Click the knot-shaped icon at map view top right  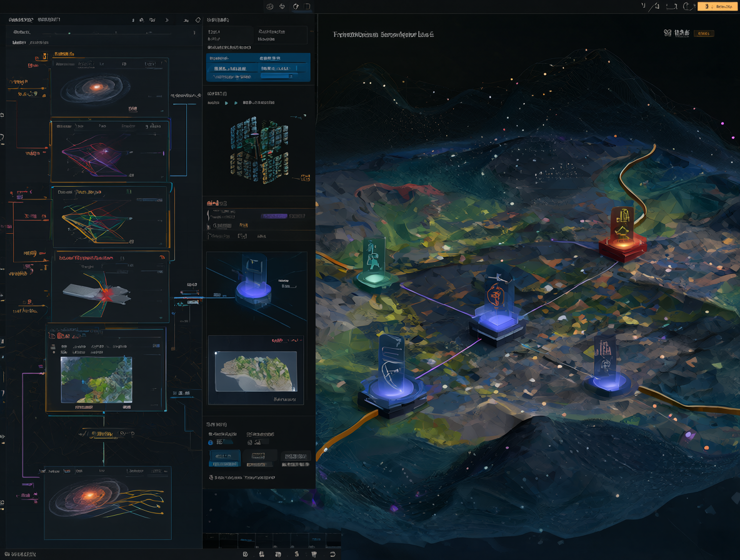pyautogui.click(x=667, y=32)
